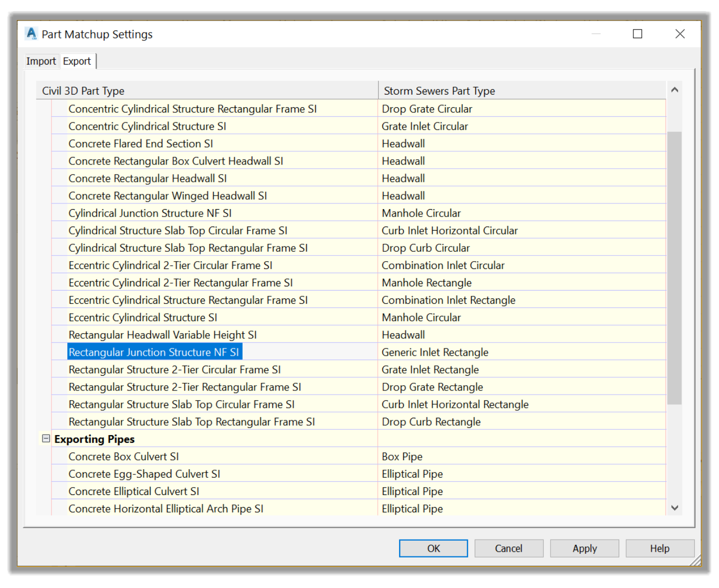Viewport: 719px width, 588px height.
Task: Select the Export tab
Action: [77, 61]
